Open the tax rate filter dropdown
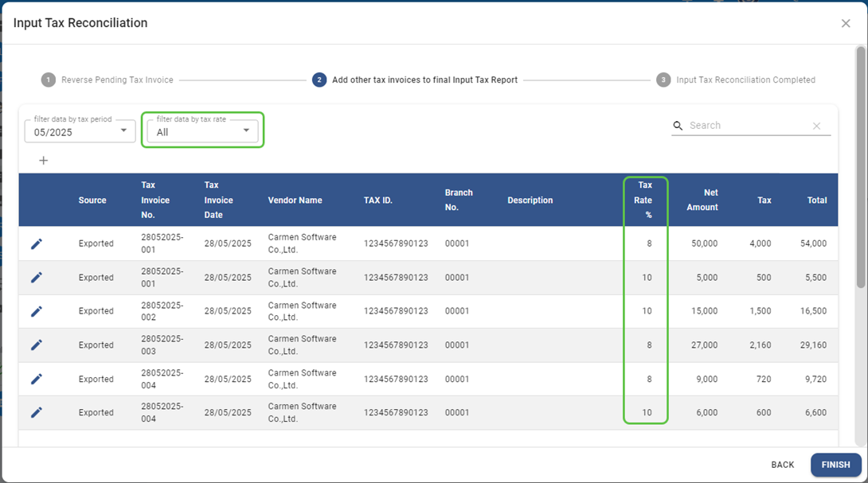The height and width of the screenshot is (483, 868). coord(203,132)
